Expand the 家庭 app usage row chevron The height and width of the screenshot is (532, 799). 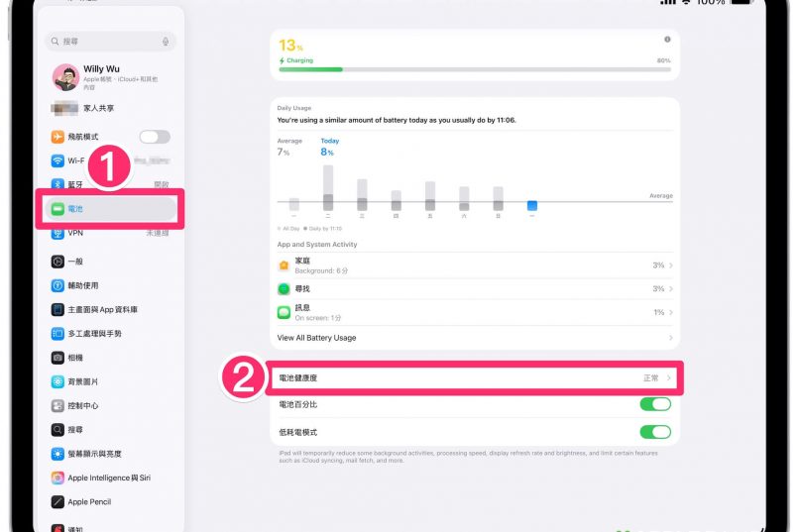tap(671, 266)
